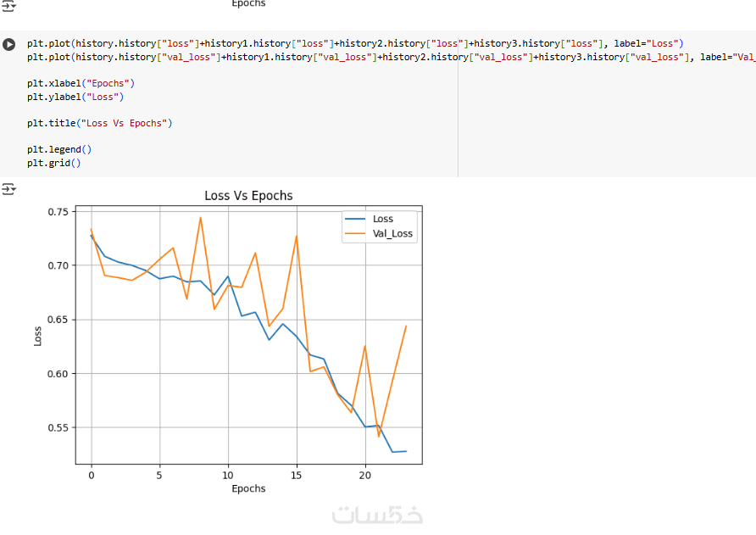The height and width of the screenshot is (535, 756).
Task: Click the 20 tick label on x-axis
Action: tap(365, 474)
